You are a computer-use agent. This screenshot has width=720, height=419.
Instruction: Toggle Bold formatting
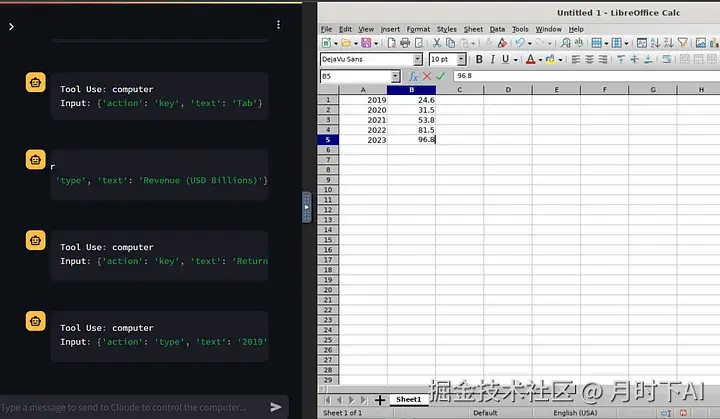(x=479, y=59)
